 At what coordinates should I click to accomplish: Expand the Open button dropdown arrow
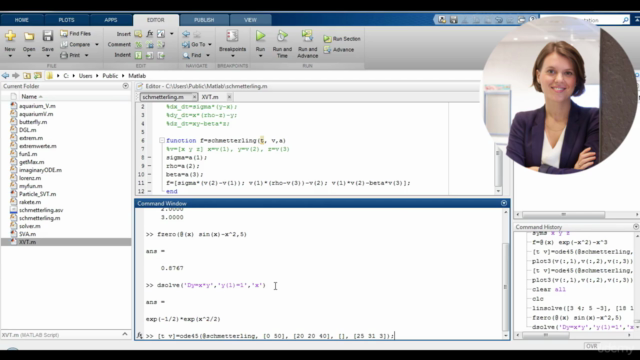tap(29, 56)
